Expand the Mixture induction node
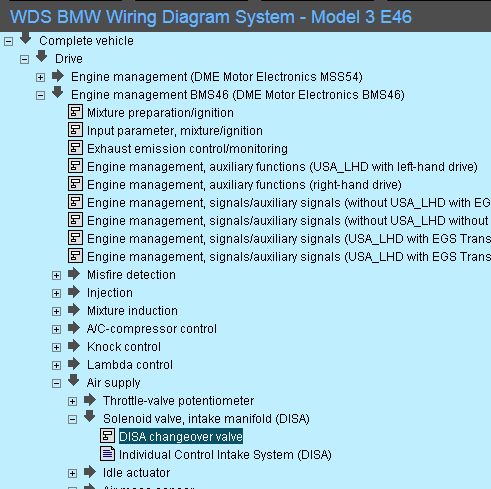 pyautogui.click(x=57, y=312)
